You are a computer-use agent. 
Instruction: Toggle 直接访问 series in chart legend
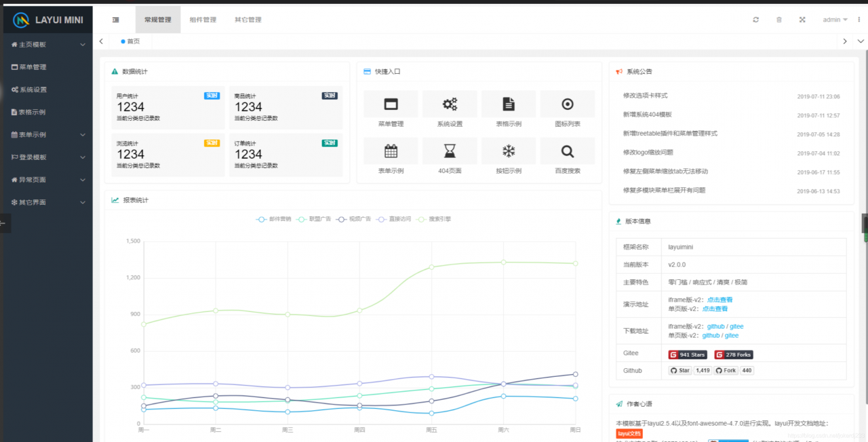[394, 219]
